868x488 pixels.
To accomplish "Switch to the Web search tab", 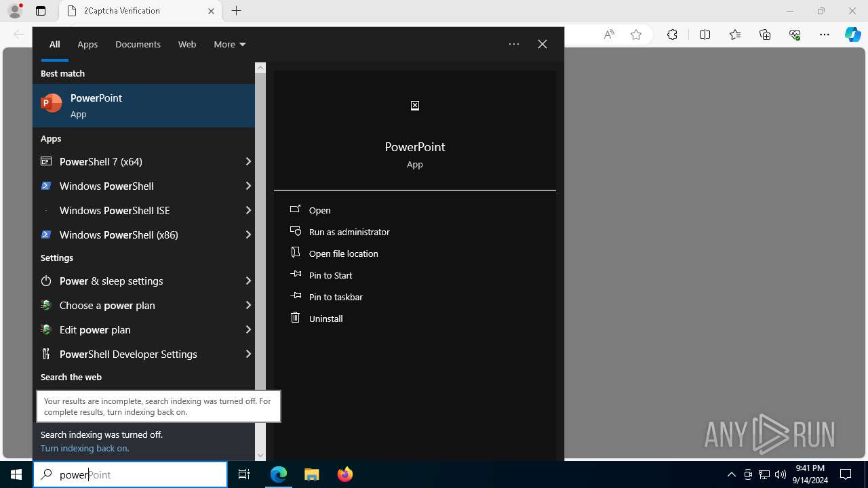I will [187, 44].
